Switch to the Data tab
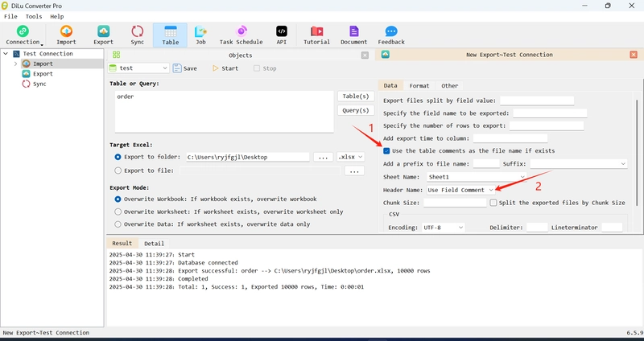Image resolution: width=644 pixels, height=341 pixels. (390, 85)
